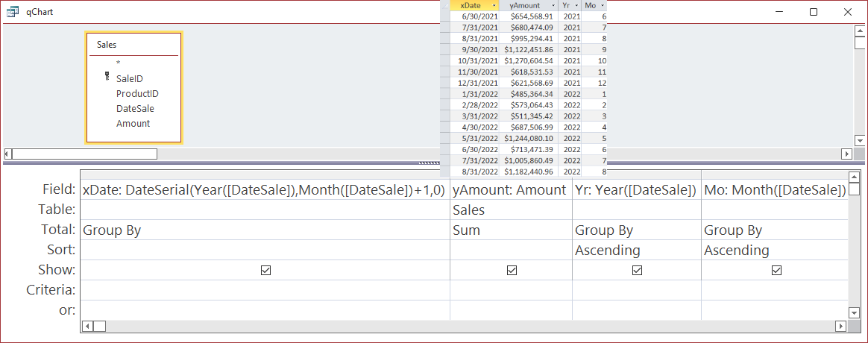Viewport: 868px width, 343px height.
Task: Click Group By total cell for Mo
Action: (775, 230)
